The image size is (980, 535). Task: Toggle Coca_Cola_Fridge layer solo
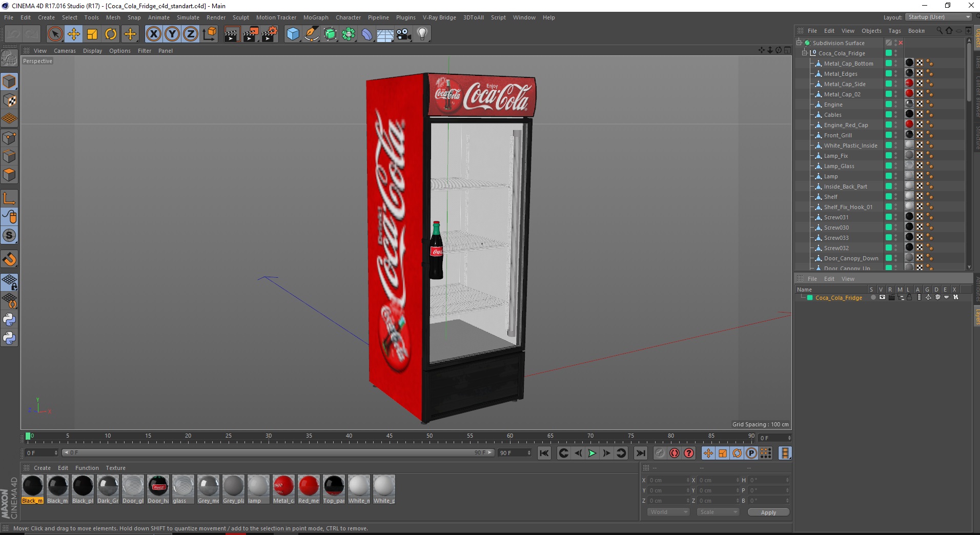[x=873, y=297]
